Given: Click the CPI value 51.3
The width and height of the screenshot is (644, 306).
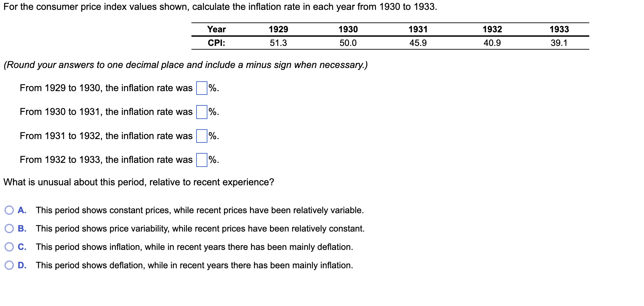Looking at the screenshot, I should pyautogui.click(x=277, y=42).
